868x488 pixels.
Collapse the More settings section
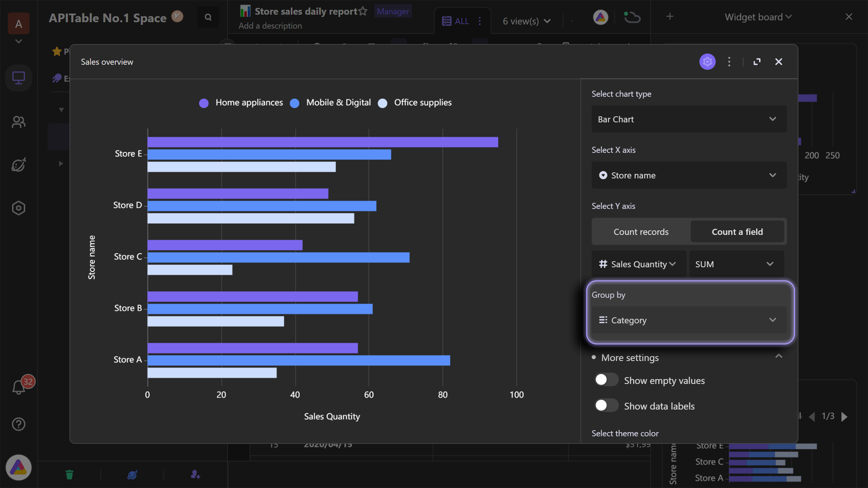[778, 356]
